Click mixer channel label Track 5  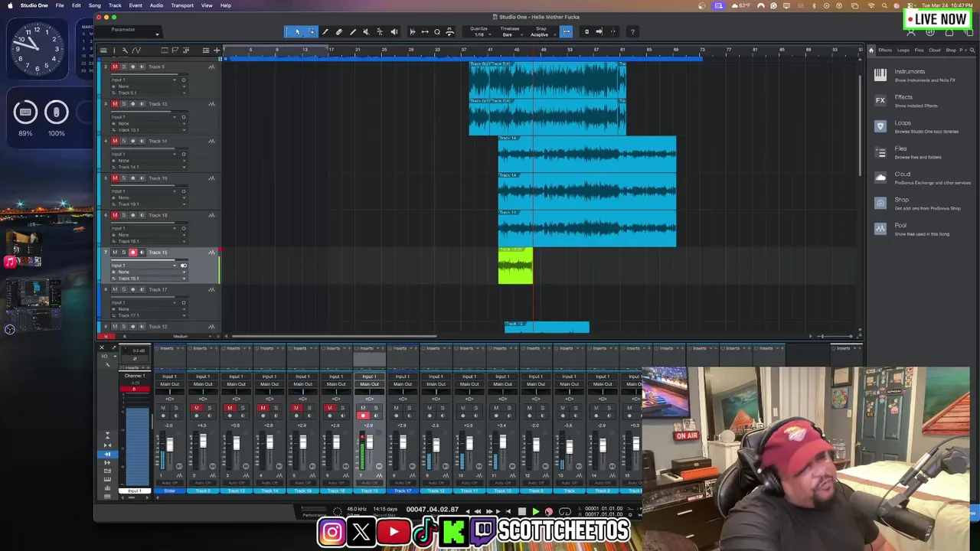pyautogui.click(x=203, y=491)
